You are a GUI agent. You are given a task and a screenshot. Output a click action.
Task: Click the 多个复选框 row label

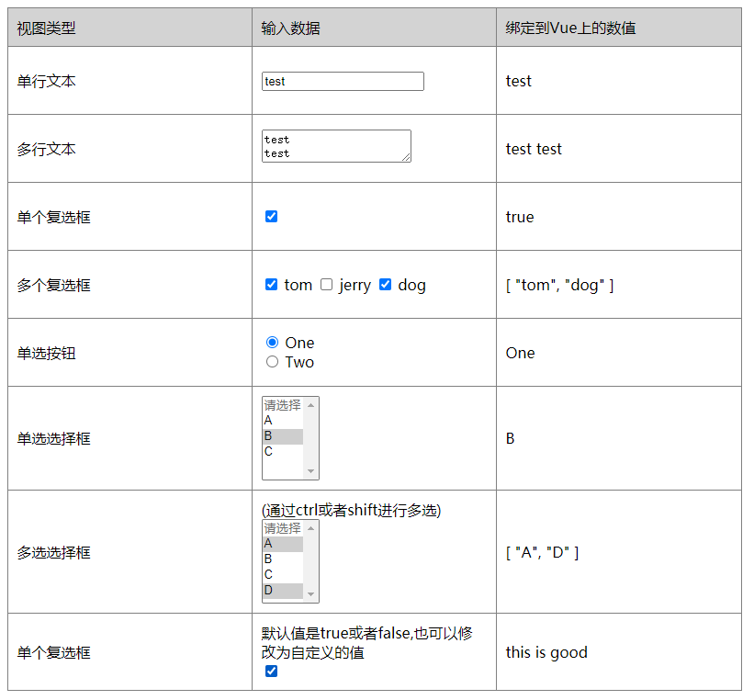pos(53,285)
